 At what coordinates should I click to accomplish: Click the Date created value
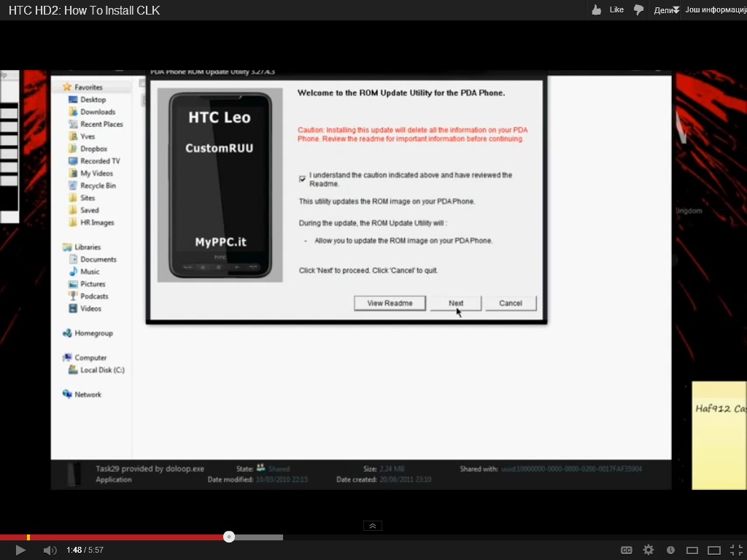pos(406,480)
